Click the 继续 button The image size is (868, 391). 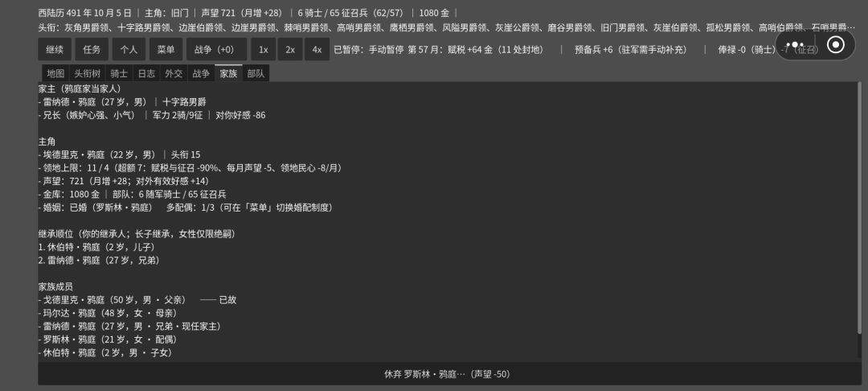55,49
